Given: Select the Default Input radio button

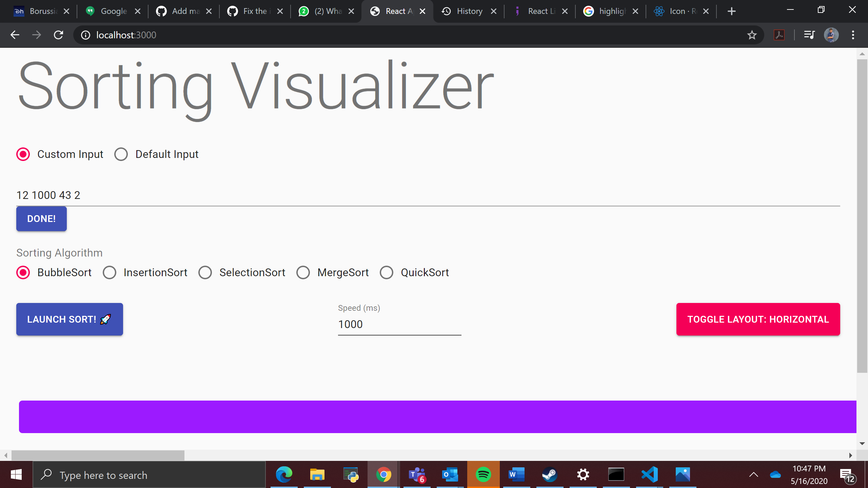Looking at the screenshot, I should tap(121, 154).
